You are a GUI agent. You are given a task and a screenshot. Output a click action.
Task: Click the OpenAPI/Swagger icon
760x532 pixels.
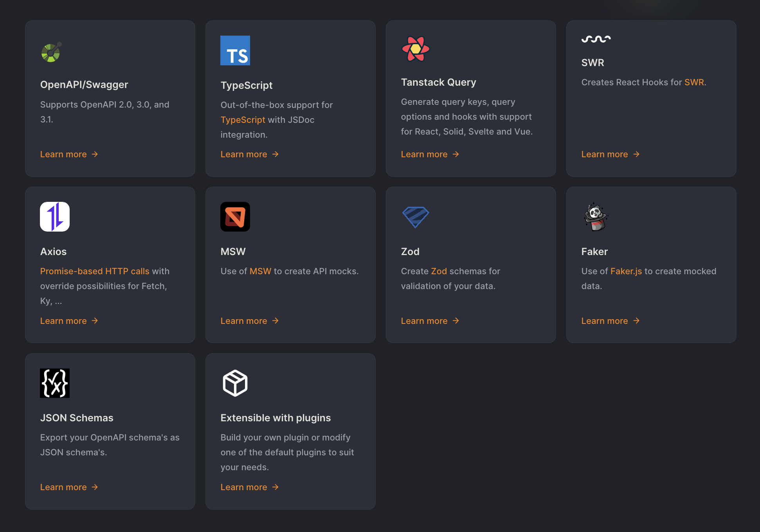tap(51, 51)
